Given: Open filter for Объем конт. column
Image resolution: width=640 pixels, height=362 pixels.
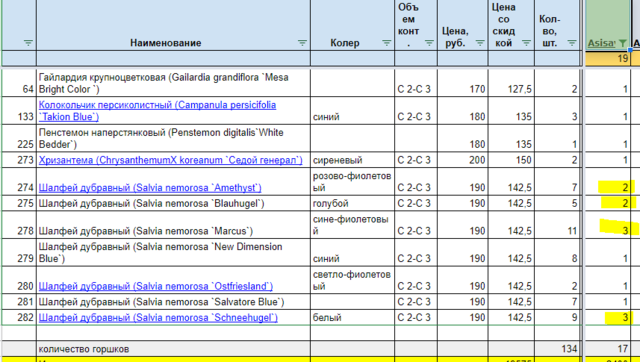Looking at the screenshot, I should [x=429, y=43].
